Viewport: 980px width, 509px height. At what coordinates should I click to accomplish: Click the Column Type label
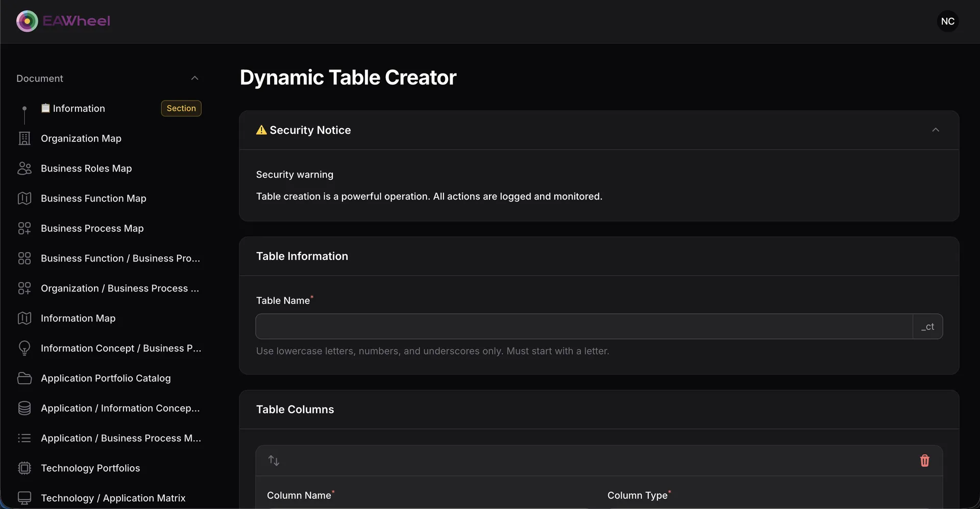(638, 495)
